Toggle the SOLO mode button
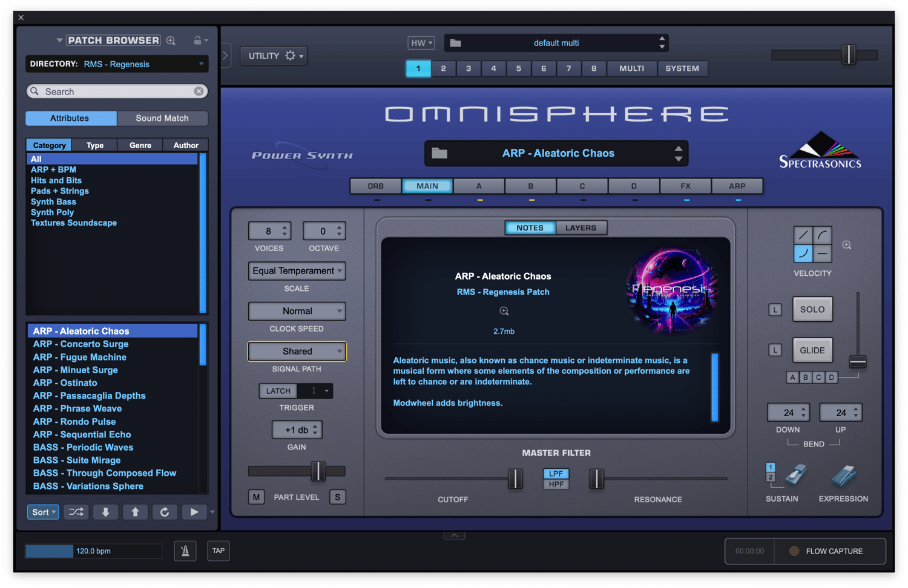908x588 pixels. [812, 309]
